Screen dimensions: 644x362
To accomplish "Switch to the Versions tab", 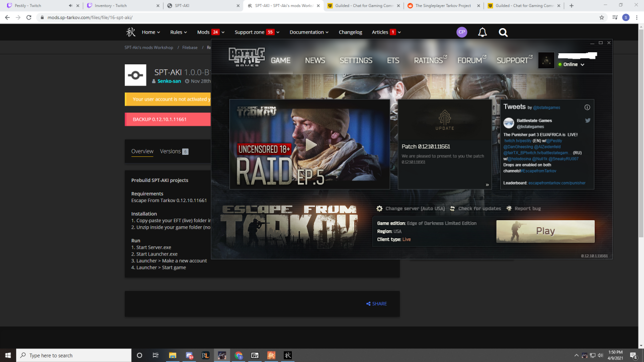I will [x=174, y=151].
